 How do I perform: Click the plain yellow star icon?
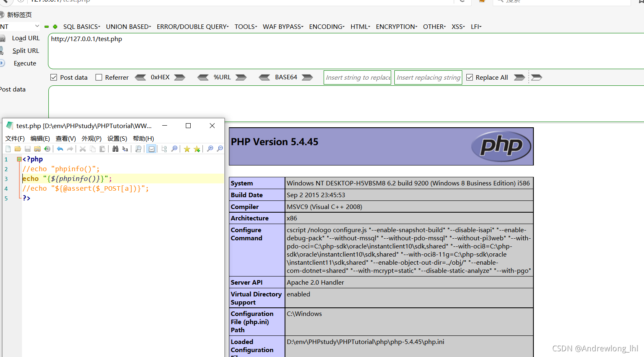click(x=187, y=149)
